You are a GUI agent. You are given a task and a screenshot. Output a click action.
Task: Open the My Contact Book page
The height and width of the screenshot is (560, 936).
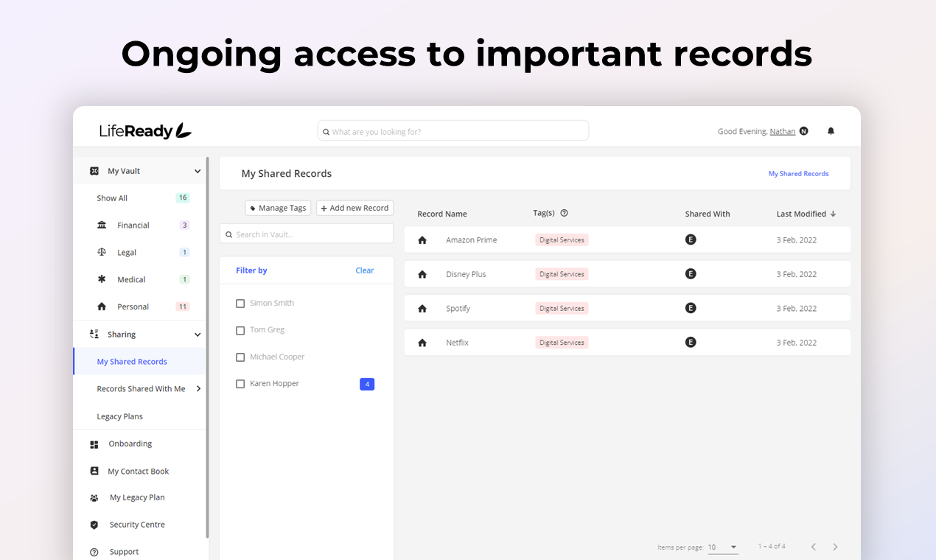140,471
